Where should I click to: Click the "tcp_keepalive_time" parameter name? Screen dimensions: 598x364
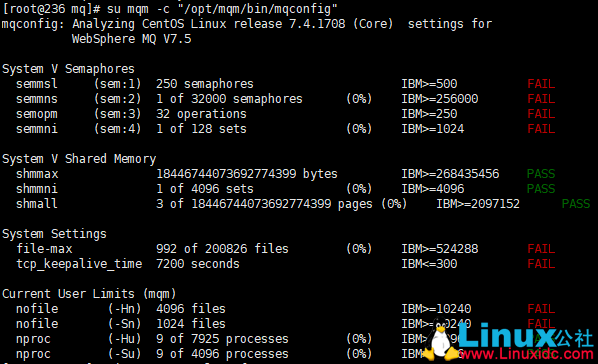(79, 264)
